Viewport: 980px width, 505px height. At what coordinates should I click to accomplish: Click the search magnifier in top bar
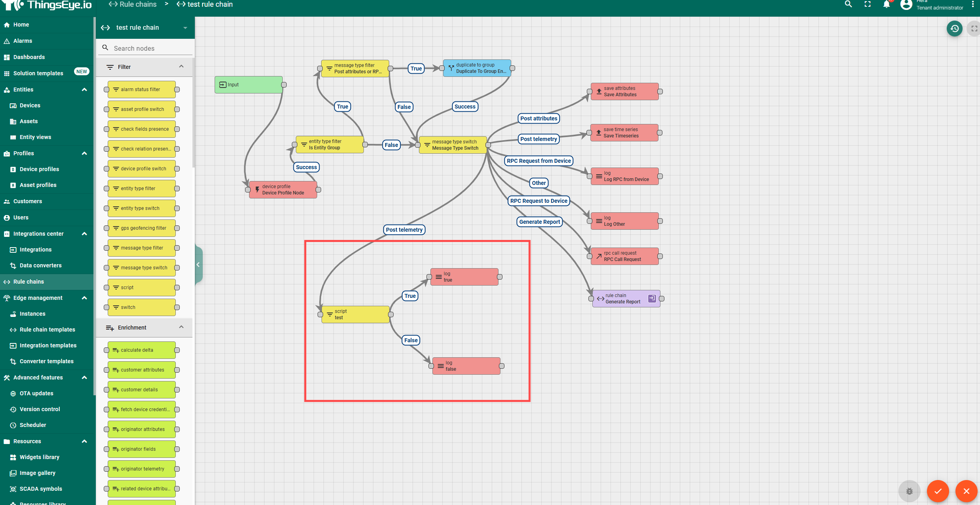tap(848, 4)
